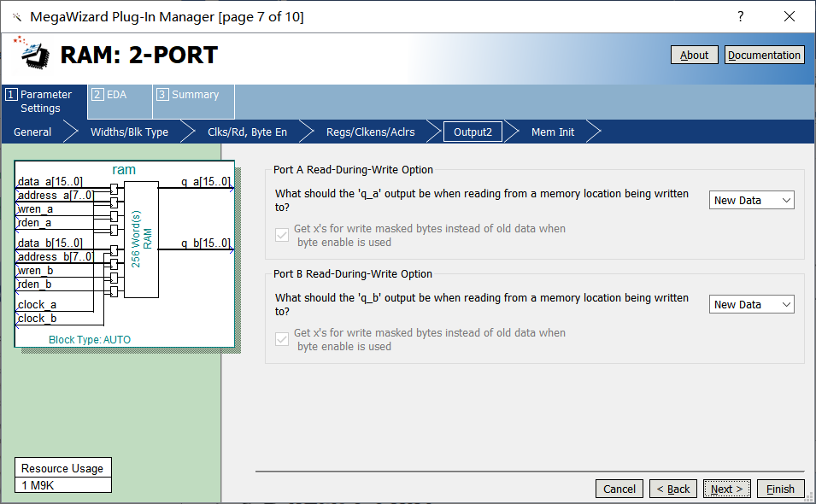Open the Clks/Rd, Byte En step
The width and height of the screenshot is (816, 504).
(x=247, y=132)
